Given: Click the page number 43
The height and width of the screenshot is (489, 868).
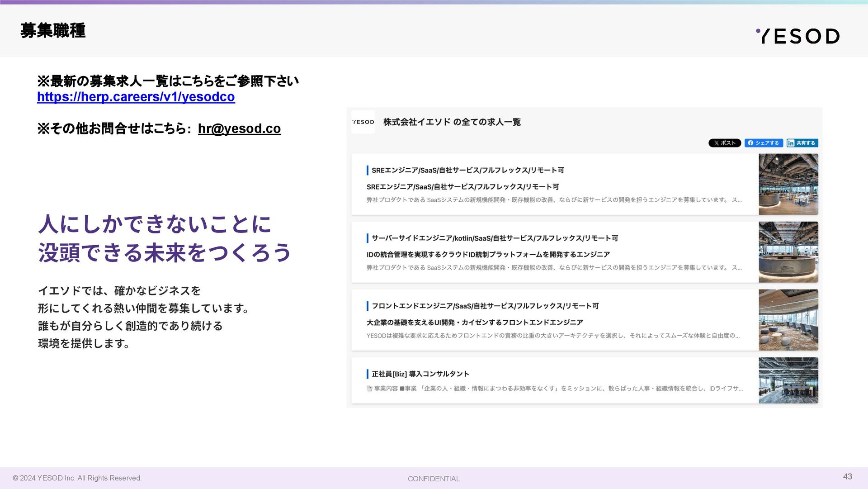Looking at the screenshot, I should [848, 476].
